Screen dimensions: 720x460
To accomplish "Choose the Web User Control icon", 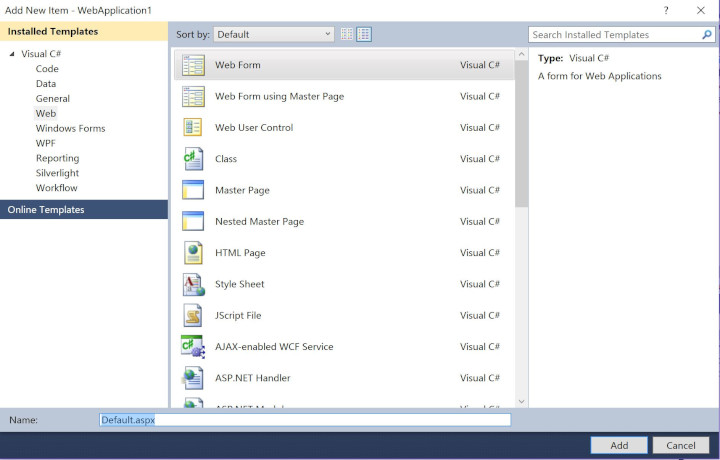I will tap(193, 128).
